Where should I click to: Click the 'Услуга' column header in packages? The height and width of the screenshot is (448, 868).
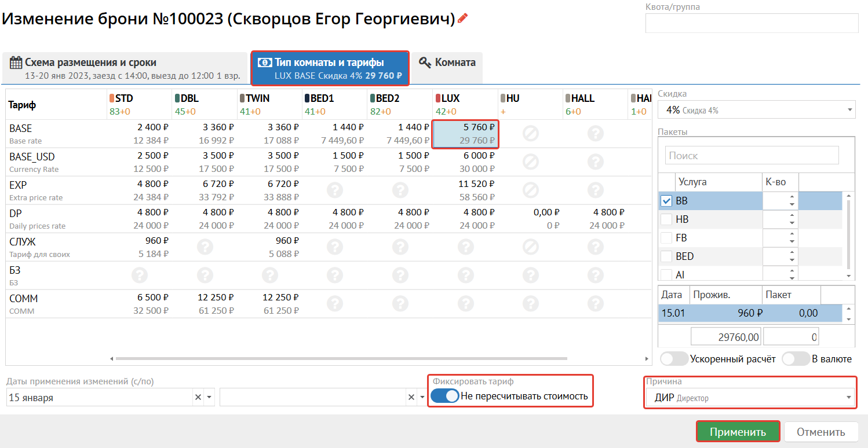(x=719, y=182)
